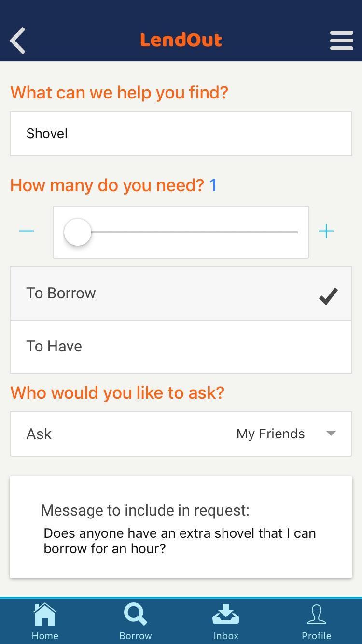Open the hamburger menu

341,40
